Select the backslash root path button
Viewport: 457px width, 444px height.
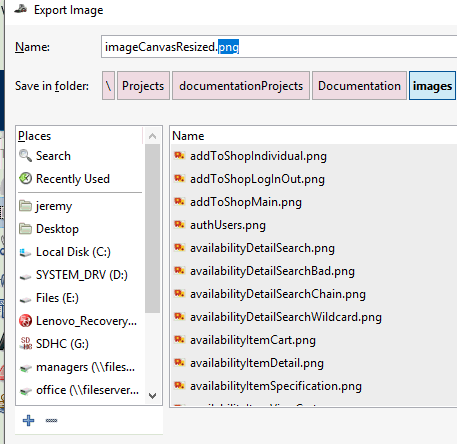(x=108, y=86)
